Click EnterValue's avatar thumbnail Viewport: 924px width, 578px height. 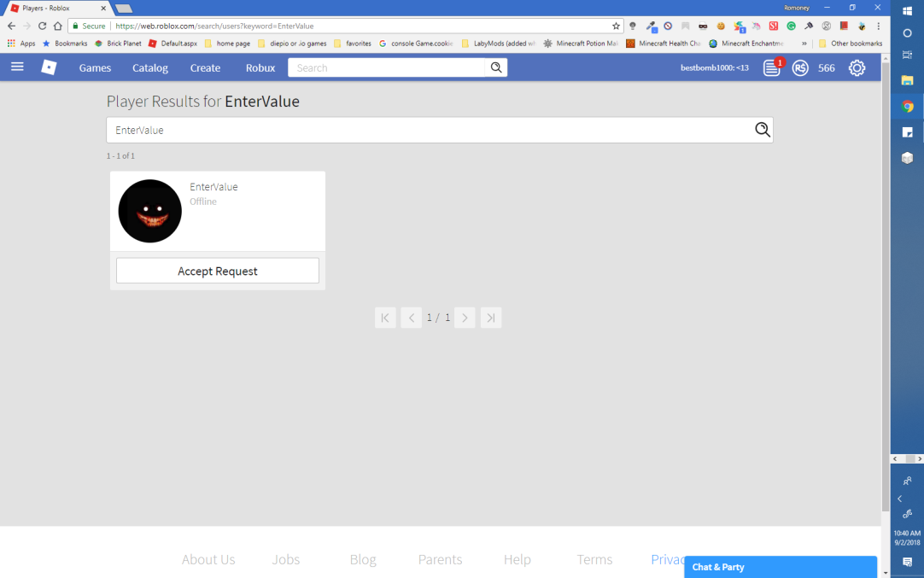click(x=149, y=211)
